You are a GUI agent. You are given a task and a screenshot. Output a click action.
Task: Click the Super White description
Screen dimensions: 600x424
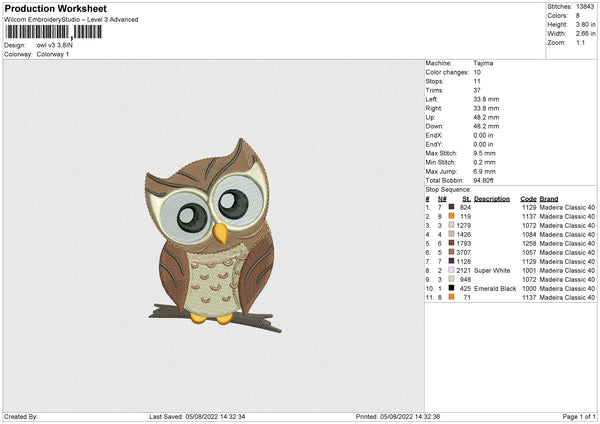pos(492,271)
